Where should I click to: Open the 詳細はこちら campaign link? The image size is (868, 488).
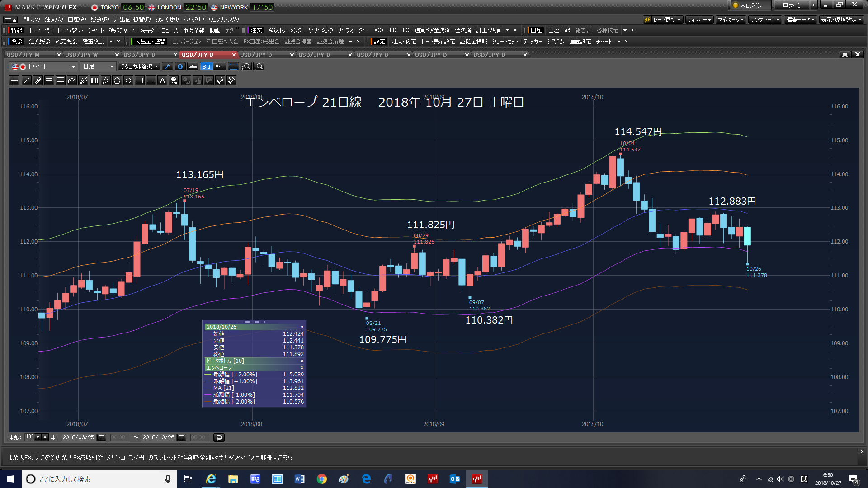(x=276, y=457)
